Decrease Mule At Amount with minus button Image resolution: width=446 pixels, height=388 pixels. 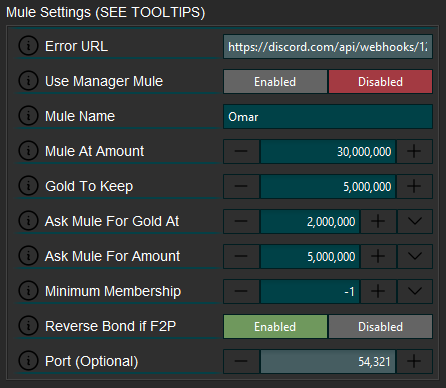point(241,151)
